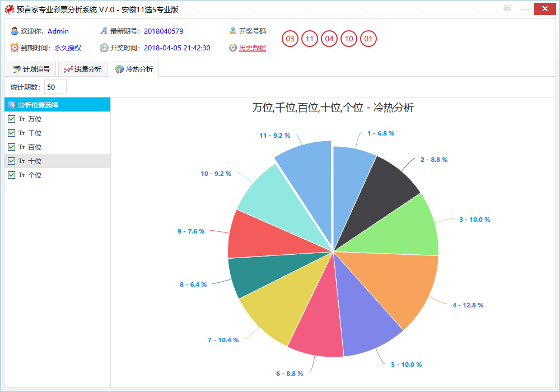Click the letter A icon beside latest issue
This screenshot has width=560, height=392.
[104, 31]
